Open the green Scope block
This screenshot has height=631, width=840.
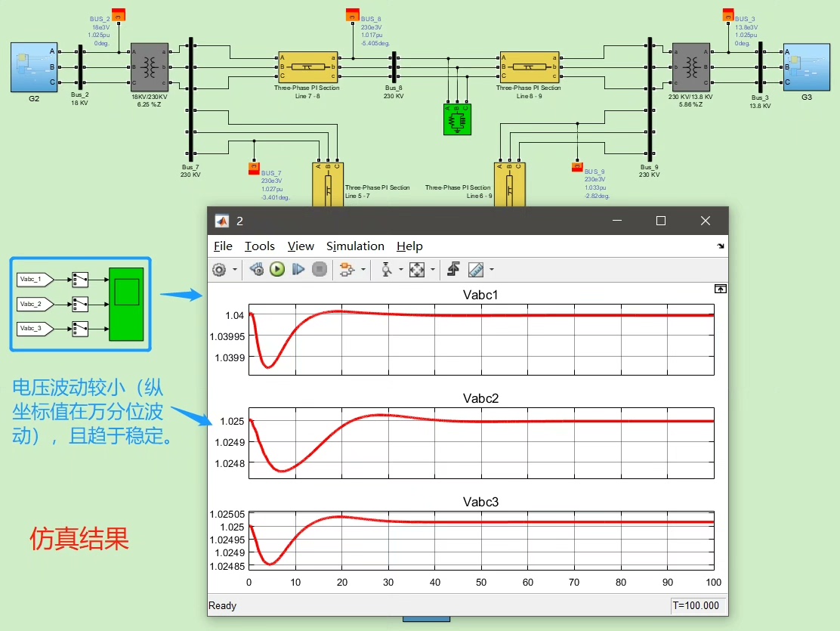pyautogui.click(x=126, y=304)
